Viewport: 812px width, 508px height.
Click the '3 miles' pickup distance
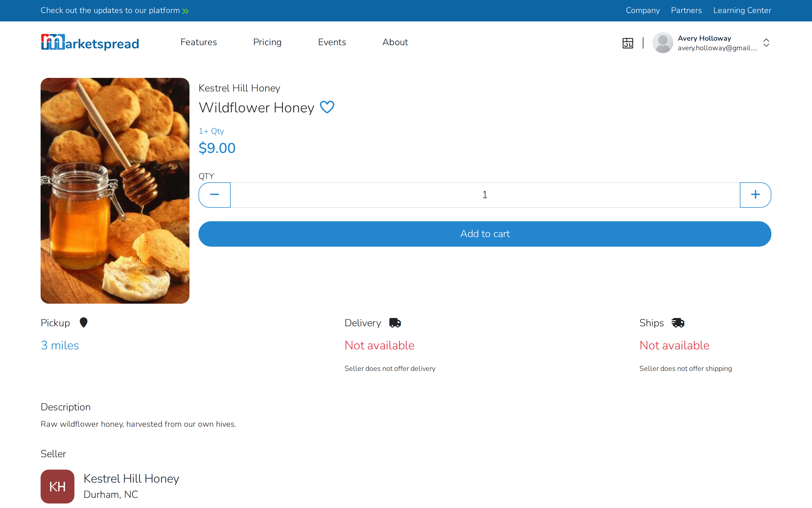click(60, 345)
